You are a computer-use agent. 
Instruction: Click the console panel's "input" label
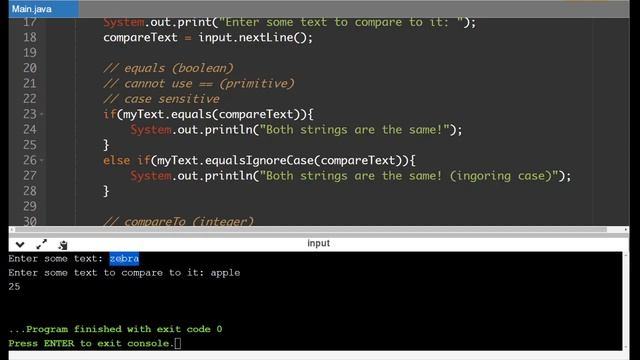pos(318,243)
